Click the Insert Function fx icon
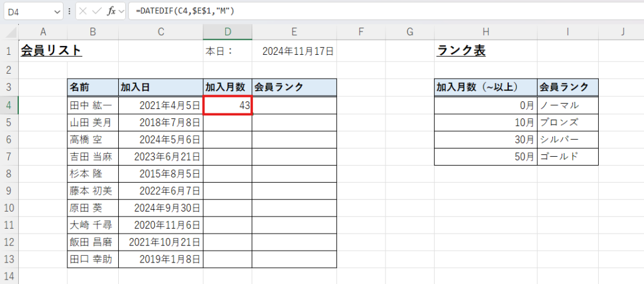The height and width of the screenshot is (284, 644). tap(111, 11)
